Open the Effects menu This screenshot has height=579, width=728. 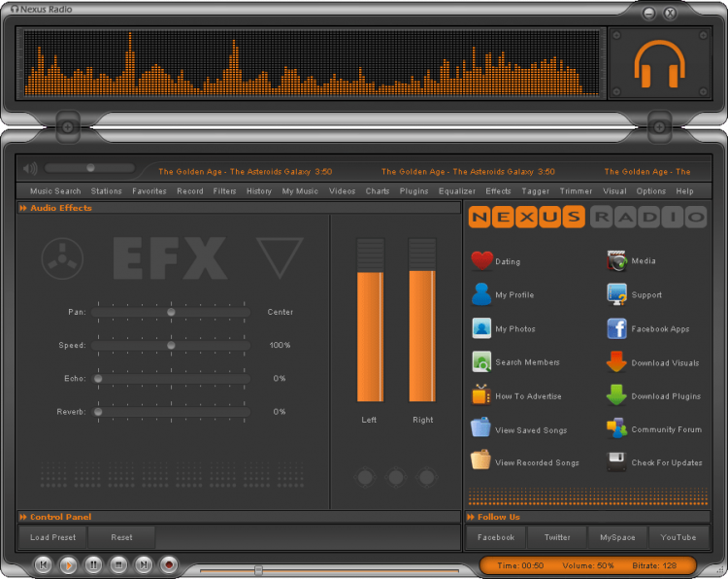(498, 191)
